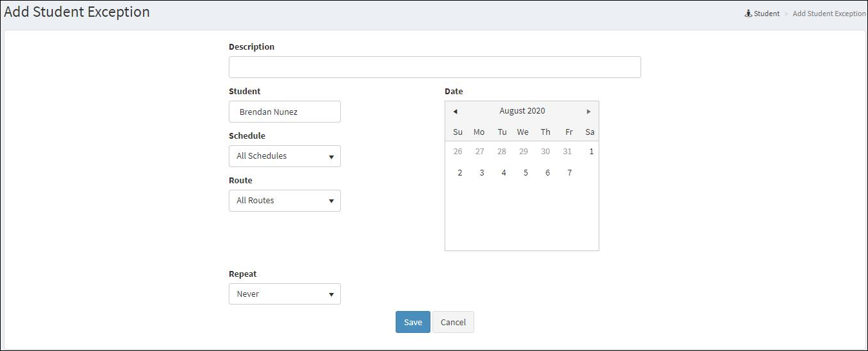Click the Route label
This screenshot has height=351, width=868.
[x=240, y=181]
